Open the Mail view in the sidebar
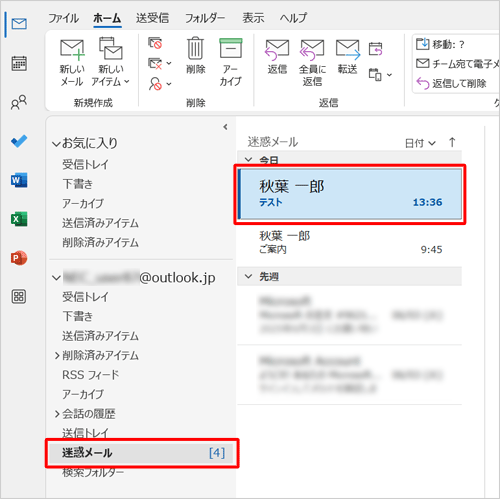This screenshot has width=500, height=499. click(x=19, y=24)
